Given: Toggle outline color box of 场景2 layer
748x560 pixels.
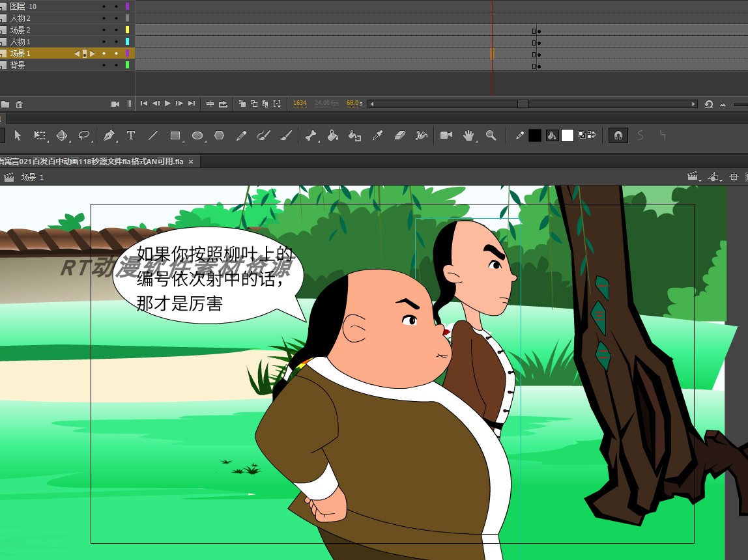Looking at the screenshot, I should point(127,30).
